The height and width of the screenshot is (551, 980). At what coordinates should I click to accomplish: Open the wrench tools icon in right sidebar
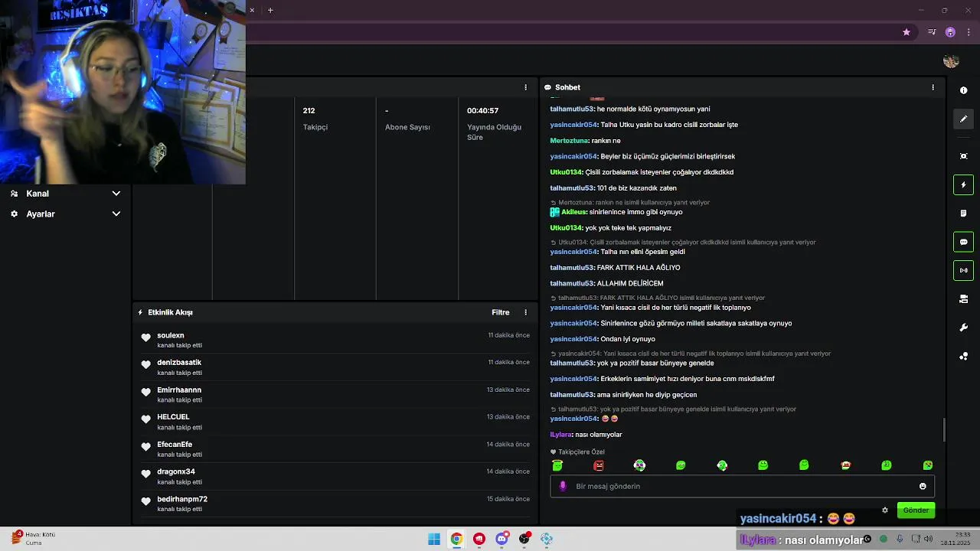tap(963, 328)
